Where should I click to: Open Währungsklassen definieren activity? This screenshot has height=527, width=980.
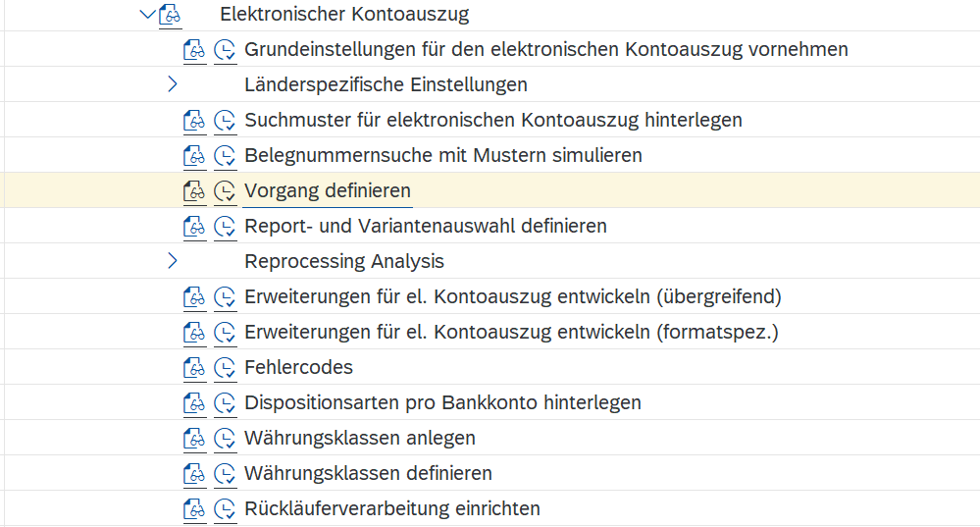[368, 473]
